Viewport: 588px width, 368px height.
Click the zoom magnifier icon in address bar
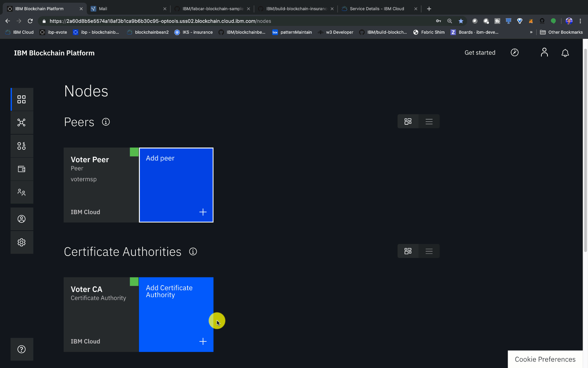pyautogui.click(x=450, y=21)
